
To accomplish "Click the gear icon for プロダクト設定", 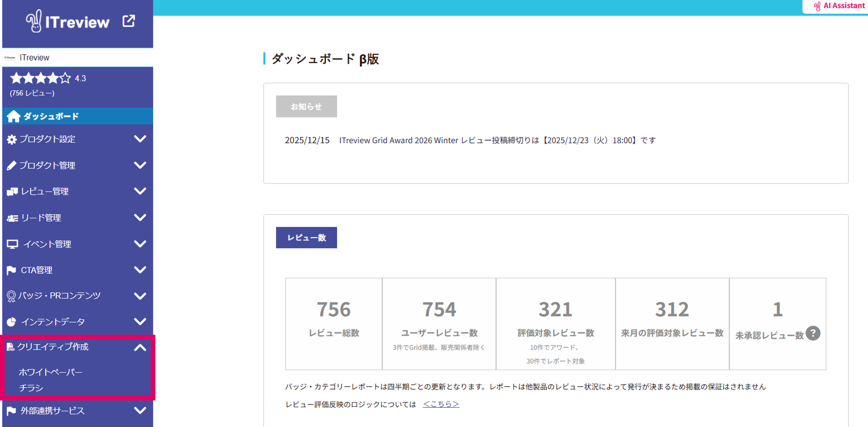I will pos(12,139).
